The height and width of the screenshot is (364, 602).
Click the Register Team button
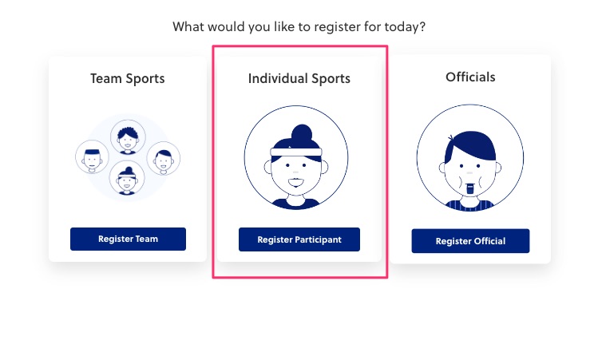pos(128,239)
